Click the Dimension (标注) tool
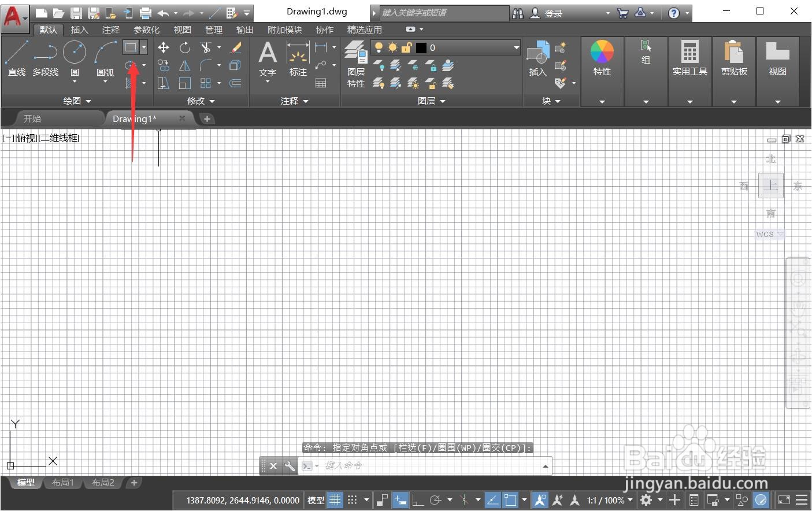The image size is (812, 511). tap(298, 60)
